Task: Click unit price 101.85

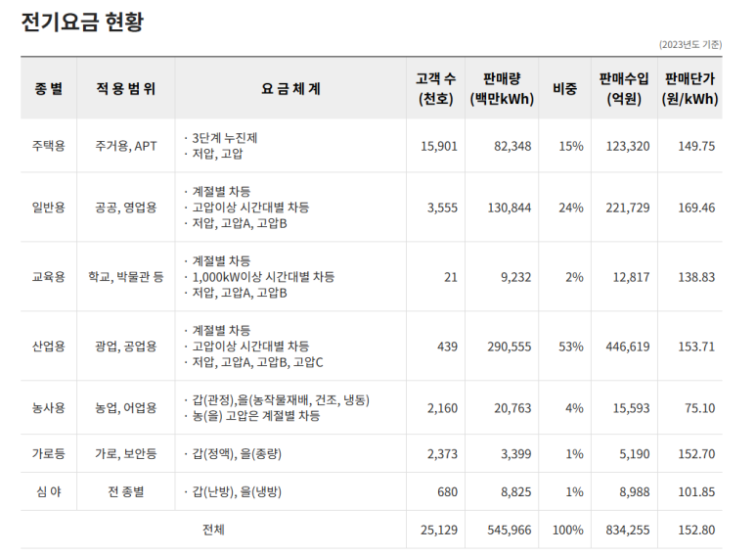Action: click(x=696, y=491)
